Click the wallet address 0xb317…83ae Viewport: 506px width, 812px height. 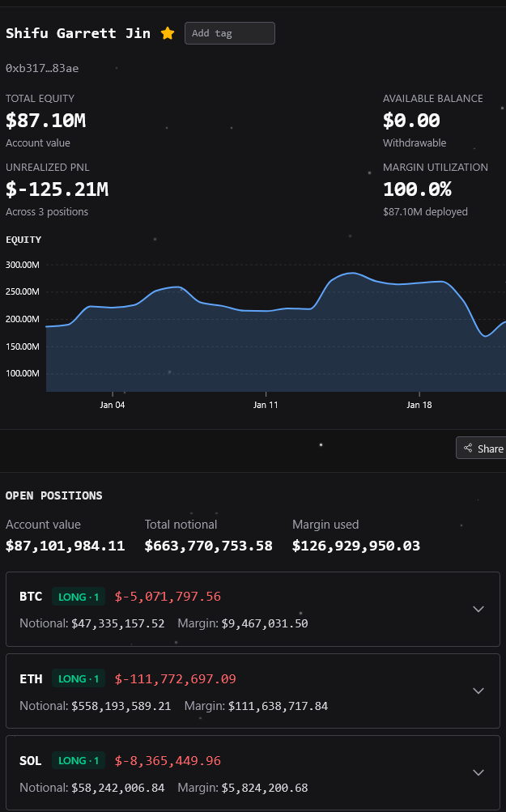(42, 68)
